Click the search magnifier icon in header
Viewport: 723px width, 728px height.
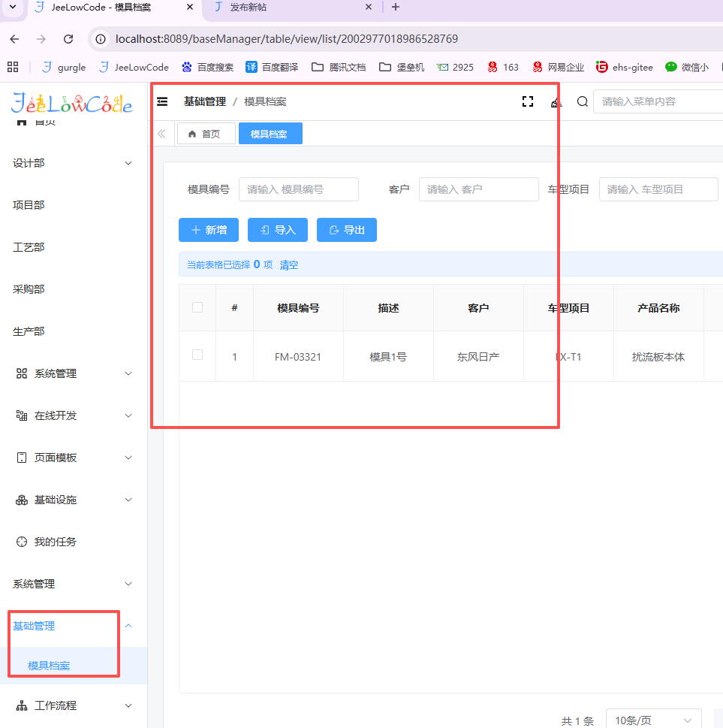pyautogui.click(x=582, y=102)
